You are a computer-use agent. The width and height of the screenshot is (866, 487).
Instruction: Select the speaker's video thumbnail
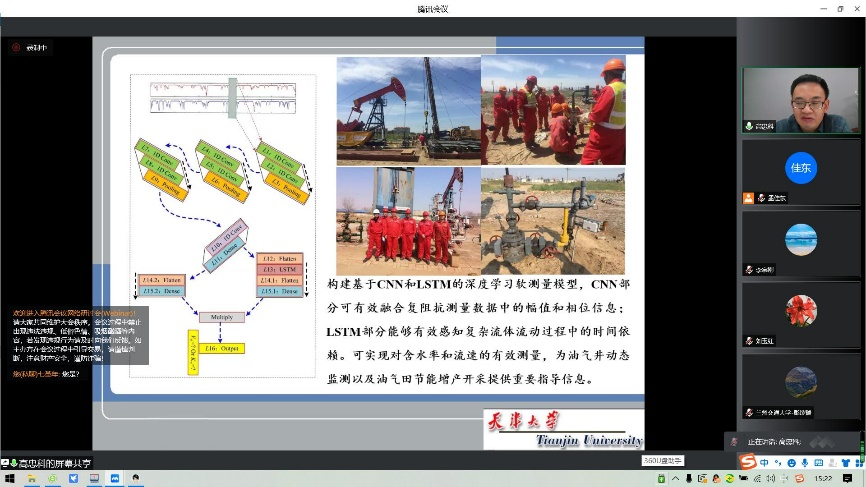800,101
